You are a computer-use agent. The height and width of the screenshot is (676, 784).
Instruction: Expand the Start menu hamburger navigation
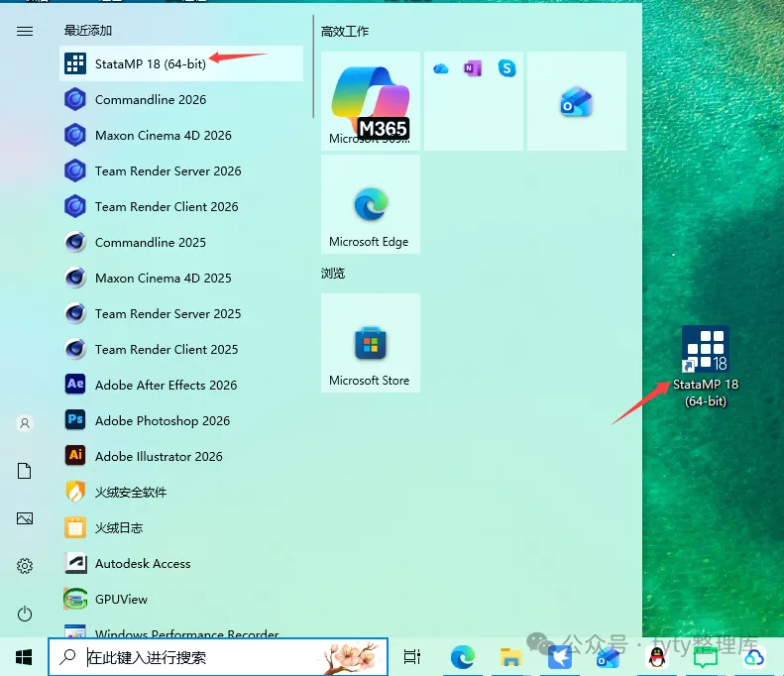click(x=25, y=32)
